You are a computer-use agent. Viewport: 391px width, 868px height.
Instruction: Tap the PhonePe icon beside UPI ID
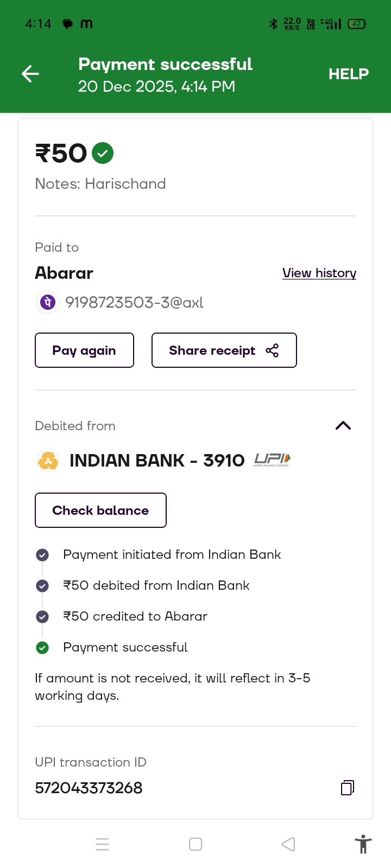(x=48, y=302)
